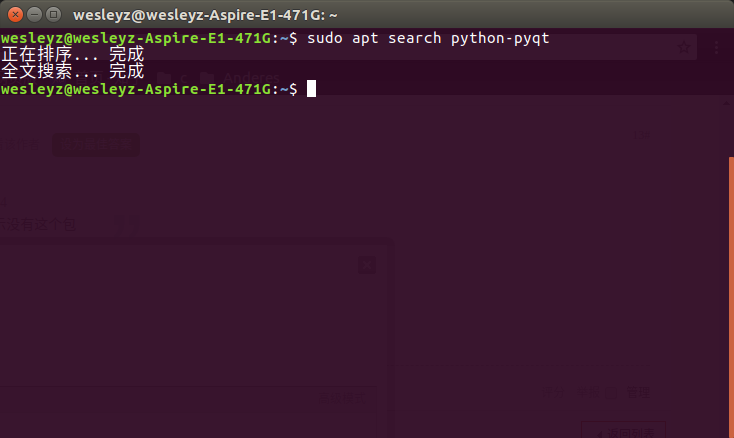Click the faint highlighted label below the prompt
The height and width of the screenshot is (438, 734).
95,145
